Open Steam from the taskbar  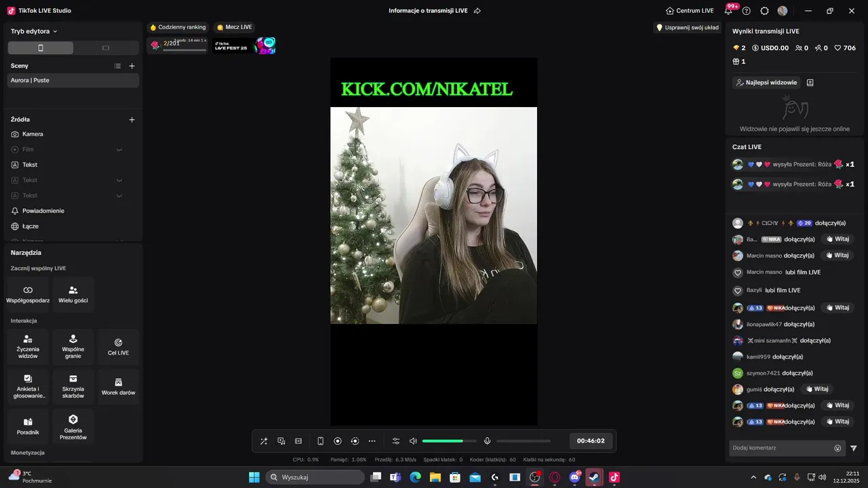tap(594, 477)
